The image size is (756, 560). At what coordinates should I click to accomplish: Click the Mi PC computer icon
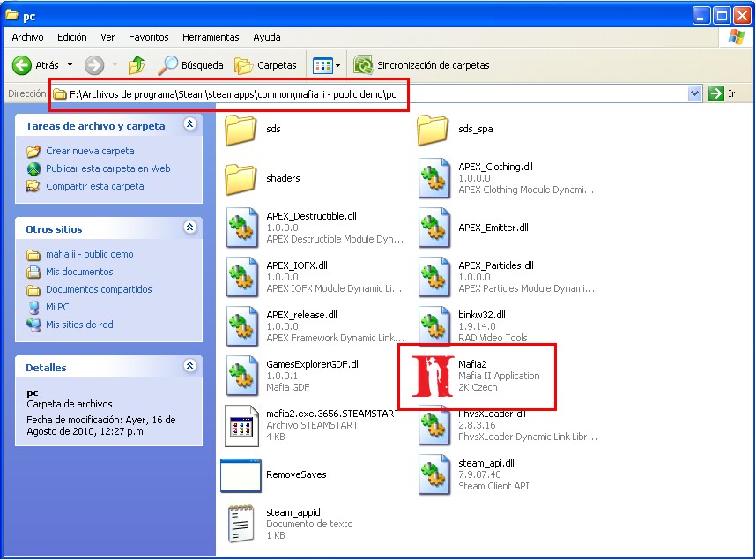(x=33, y=307)
